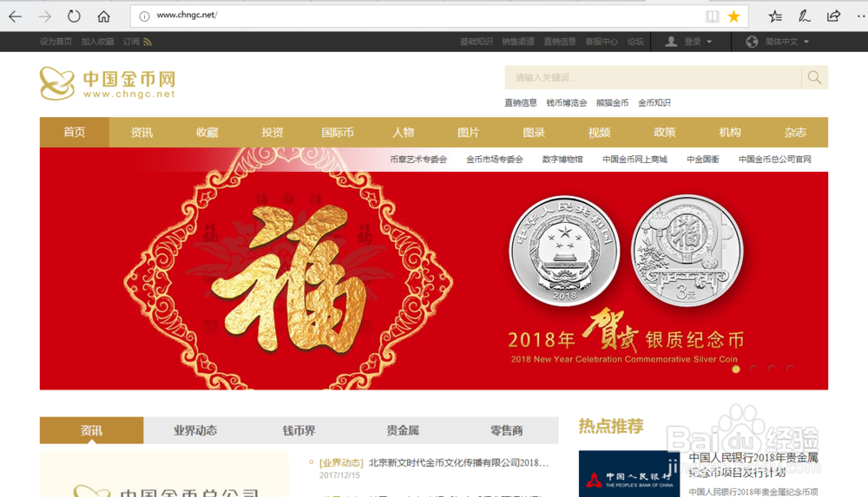Open 币章艺术专委会 sub-navigation link
868x497 pixels.
418,160
